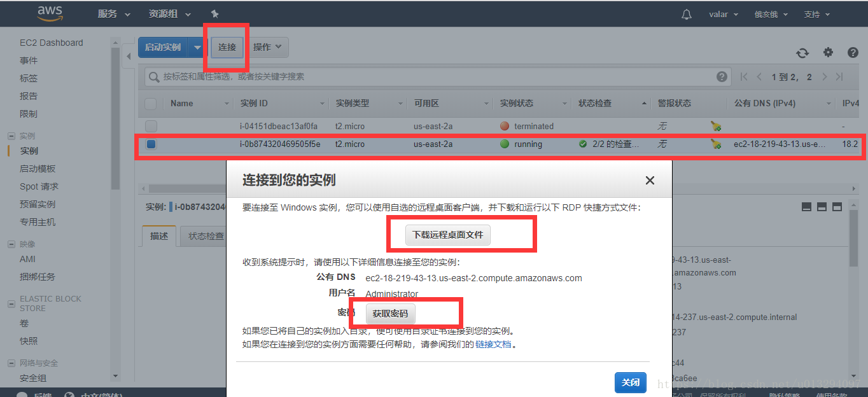Screen dimensions: 868x397
Task: Maximize the details pane layout icon
Action: click(x=837, y=207)
